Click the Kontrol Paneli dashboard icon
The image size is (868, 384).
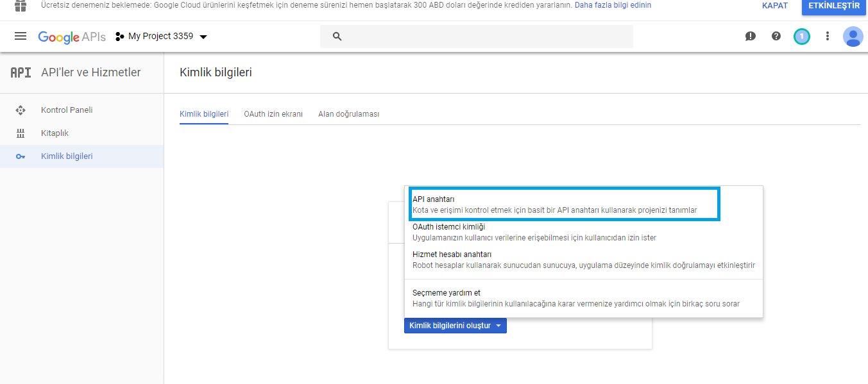(x=21, y=110)
